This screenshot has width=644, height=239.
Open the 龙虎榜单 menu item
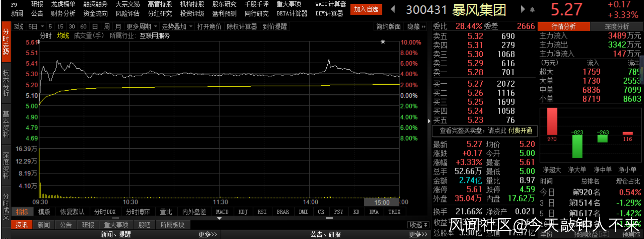(x=63, y=4)
